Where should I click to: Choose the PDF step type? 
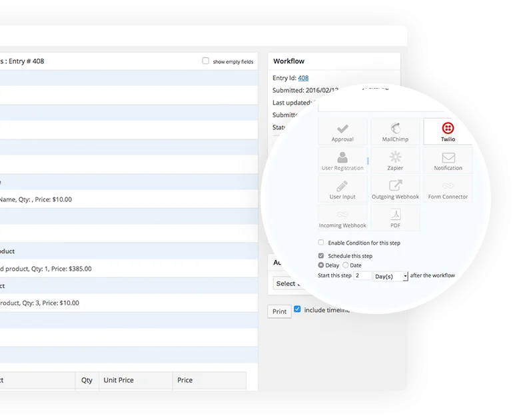click(395, 218)
